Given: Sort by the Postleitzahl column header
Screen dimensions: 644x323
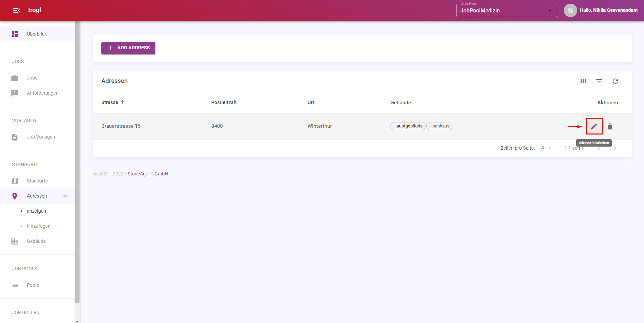Looking at the screenshot, I should coord(224,102).
